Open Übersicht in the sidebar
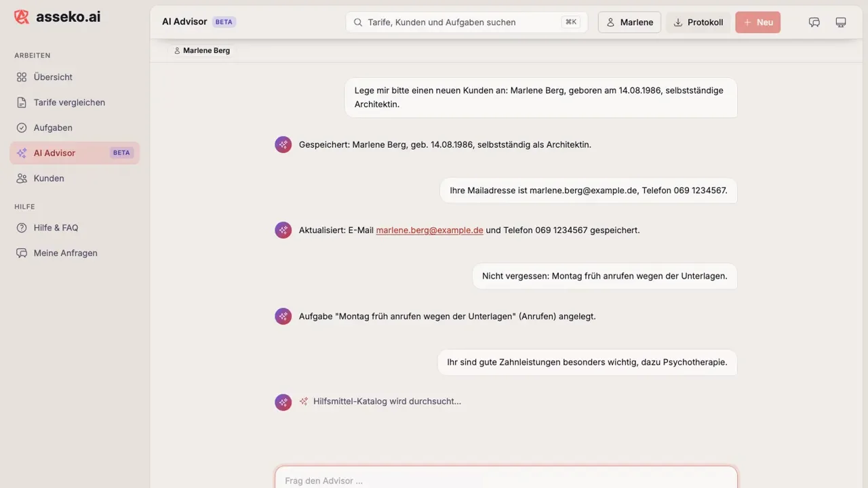 [x=75, y=77]
